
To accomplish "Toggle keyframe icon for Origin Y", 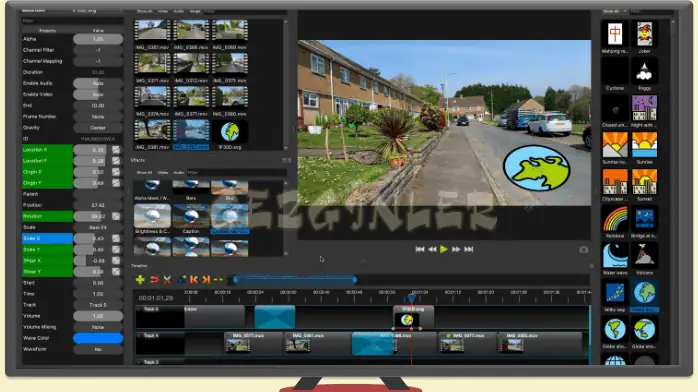I will pos(116,183).
